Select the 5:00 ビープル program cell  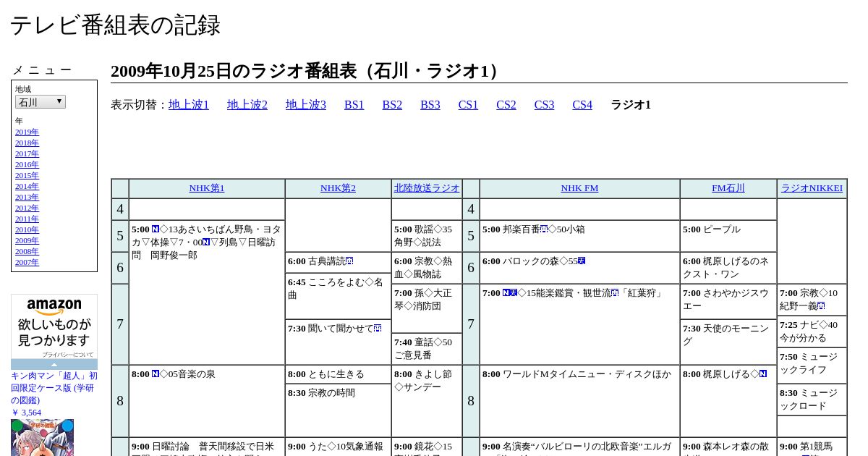728,236
